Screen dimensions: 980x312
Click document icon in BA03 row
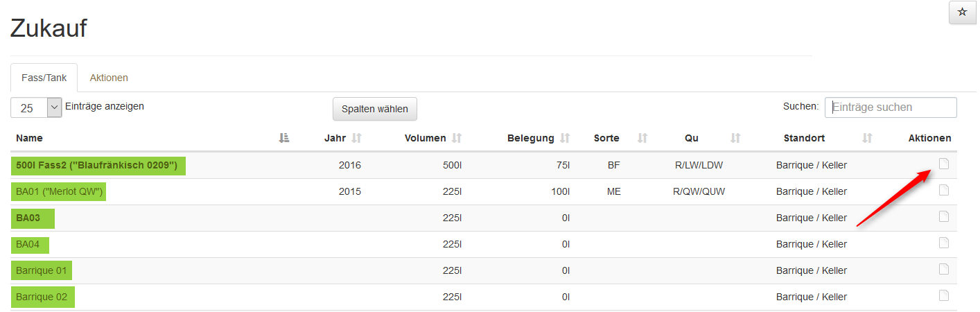[943, 216]
